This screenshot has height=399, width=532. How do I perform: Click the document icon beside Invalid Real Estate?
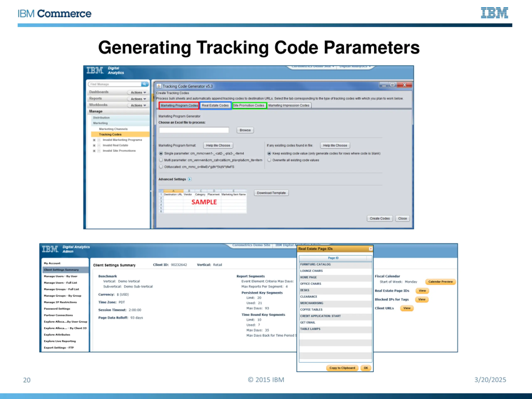click(x=99, y=145)
